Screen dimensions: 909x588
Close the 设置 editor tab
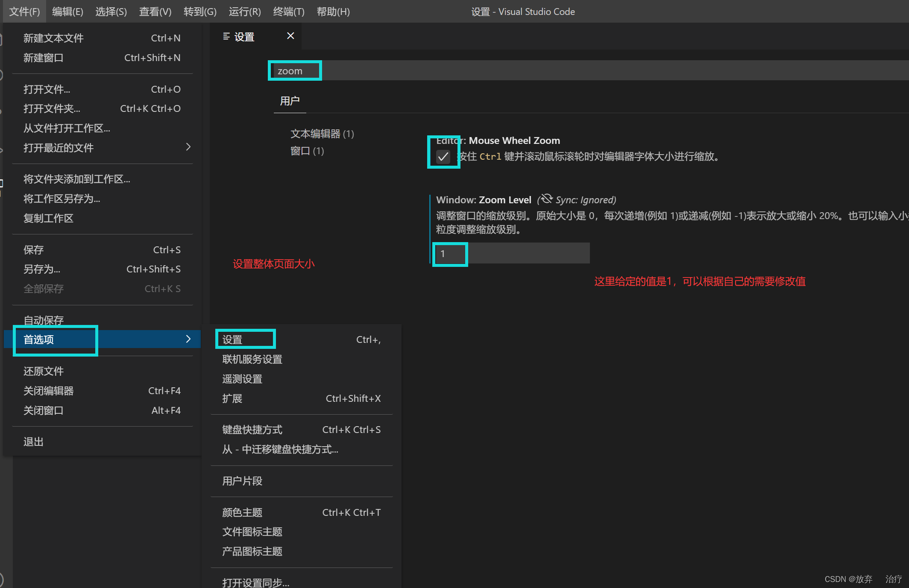[x=290, y=35]
